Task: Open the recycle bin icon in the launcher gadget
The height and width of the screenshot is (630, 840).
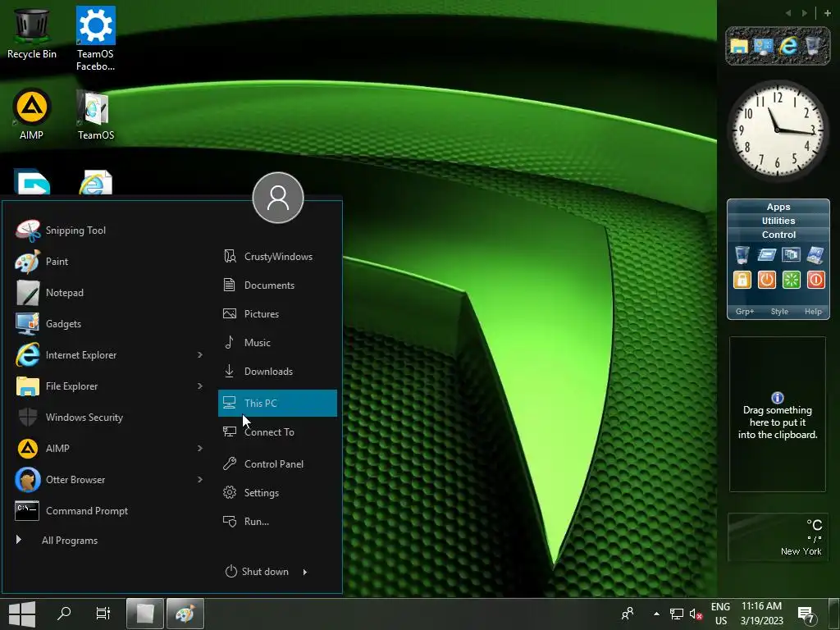Action: point(813,46)
